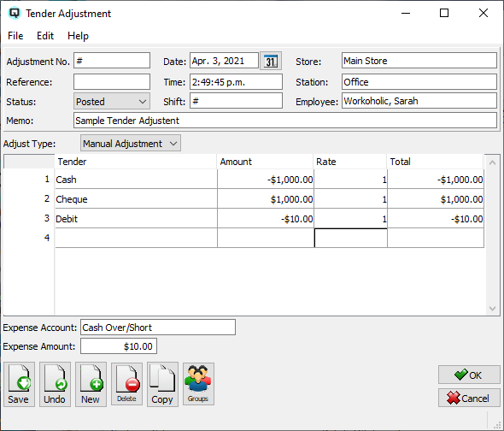Click the Cancel button
Screen dimensions: 504x431
tap(469, 399)
